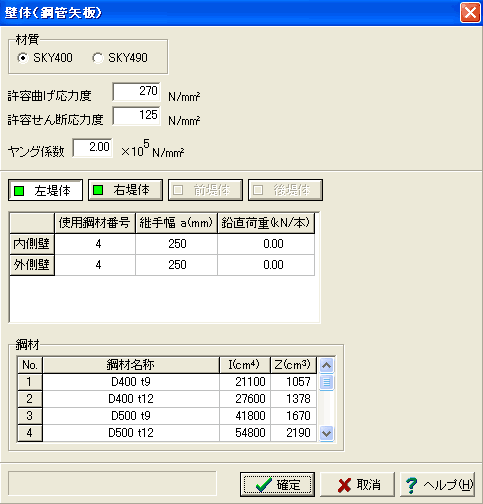This screenshot has height=504, width=483.
Task: Click the ヤング係数 input field
Action: point(93,147)
